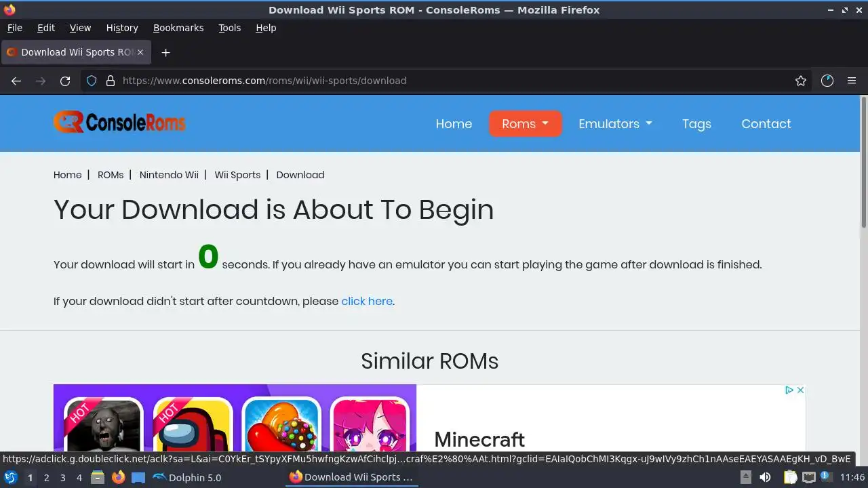Open the volume control in tray

[x=765, y=477]
